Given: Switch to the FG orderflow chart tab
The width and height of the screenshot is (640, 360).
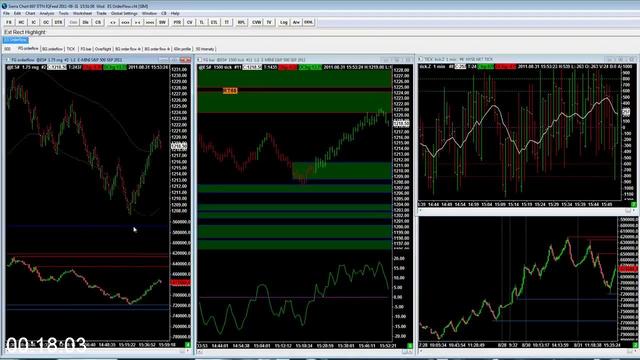Looking at the screenshot, I should tap(28, 49).
